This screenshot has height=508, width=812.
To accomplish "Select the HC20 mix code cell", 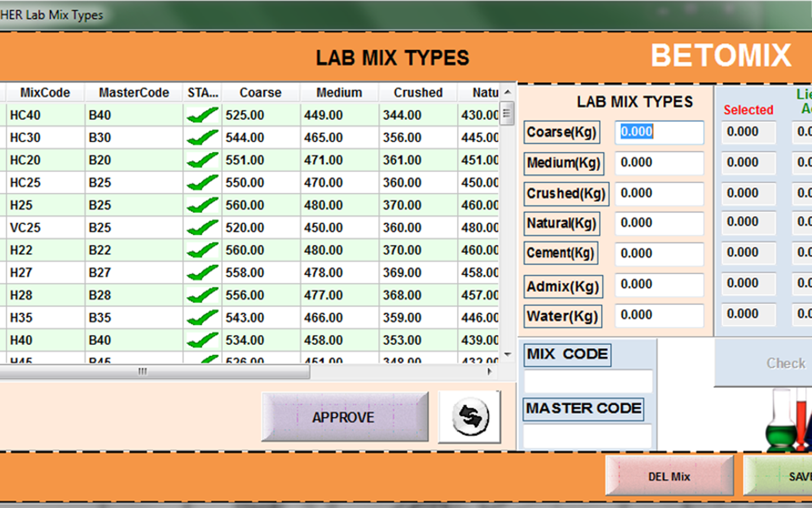I will [x=45, y=160].
